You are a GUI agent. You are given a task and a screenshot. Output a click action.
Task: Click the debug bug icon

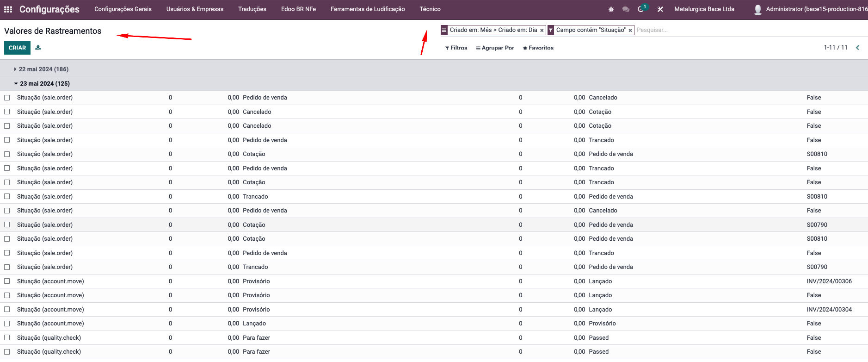click(x=611, y=9)
